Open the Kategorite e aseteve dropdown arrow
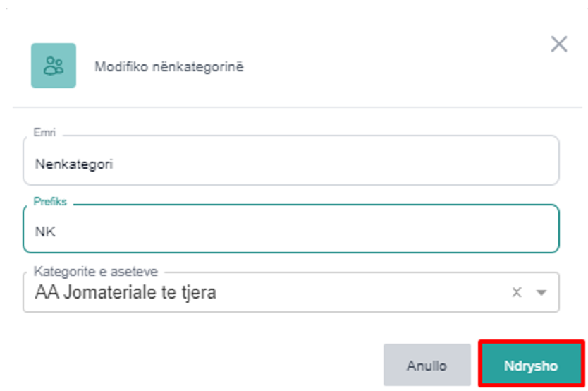This screenshot has height=391, width=588. click(x=541, y=292)
